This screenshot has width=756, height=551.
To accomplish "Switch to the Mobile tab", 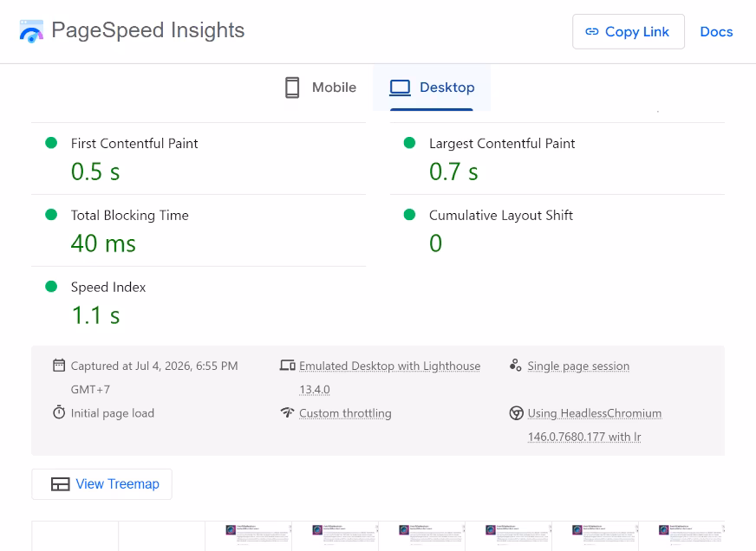I will (321, 88).
